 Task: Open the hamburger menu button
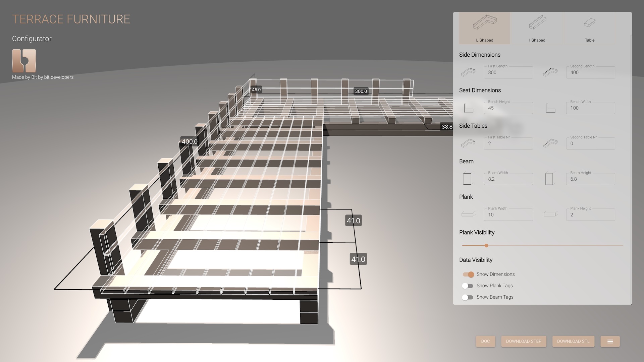610,341
